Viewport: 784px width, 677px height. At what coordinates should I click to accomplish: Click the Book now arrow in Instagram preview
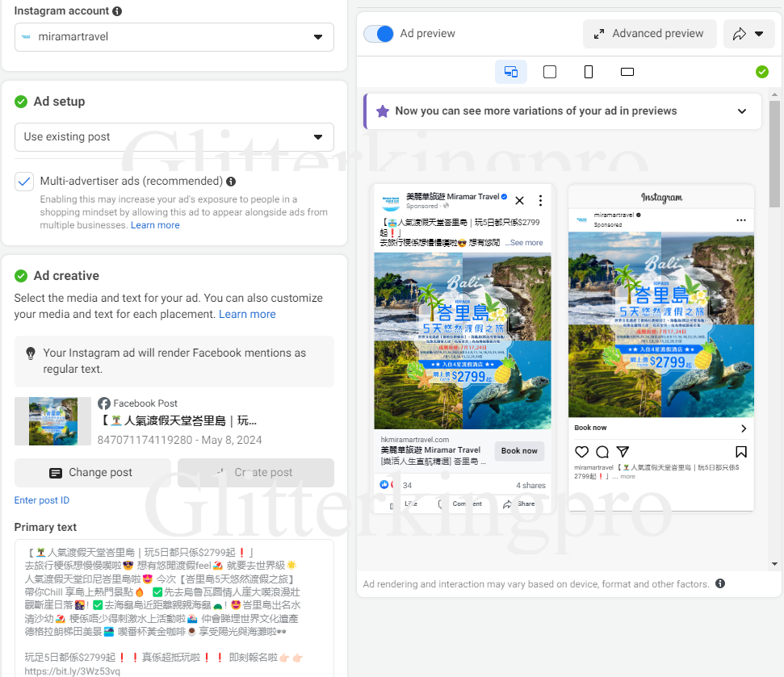(x=744, y=428)
